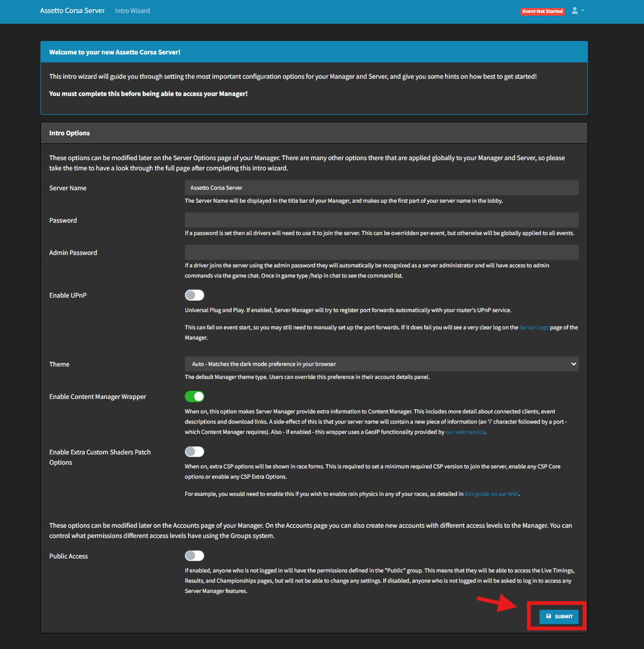Focus the Admin Password input field
This screenshot has width=644, height=649.
point(382,252)
